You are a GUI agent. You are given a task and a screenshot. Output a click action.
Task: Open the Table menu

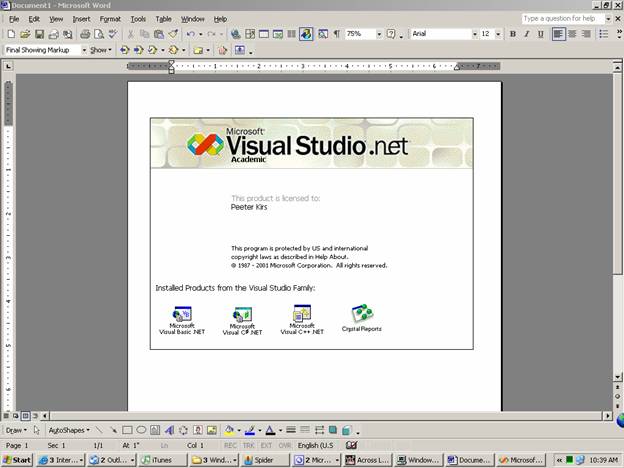[x=163, y=19]
